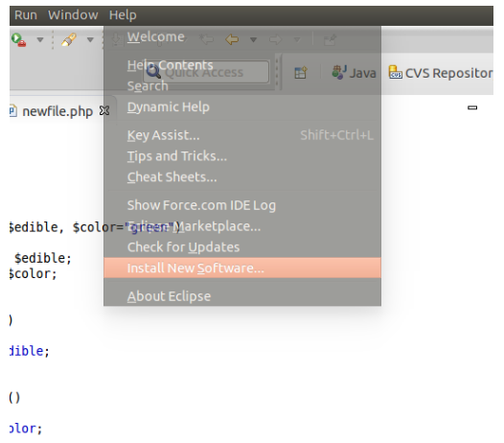Click the code line '$color;'
Viewport: 504px width, 443px height.
[33, 274]
